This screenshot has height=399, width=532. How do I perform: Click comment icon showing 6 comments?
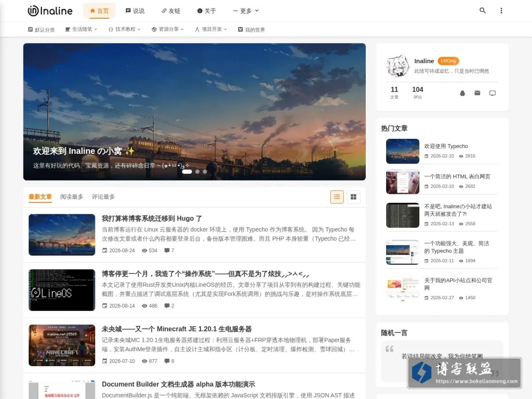point(167,361)
